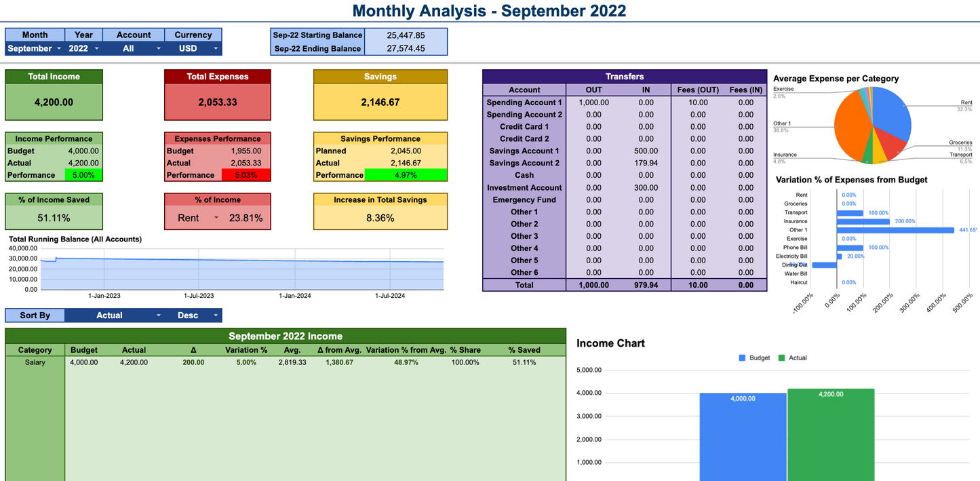Select the Salary row in the income table
The image size is (980, 481).
tap(35, 362)
